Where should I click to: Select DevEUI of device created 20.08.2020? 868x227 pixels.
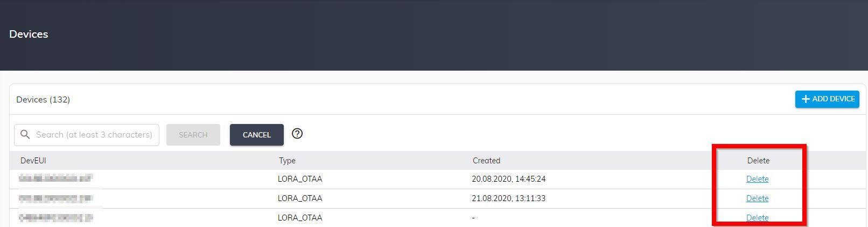pyautogui.click(x=56, y=178)
